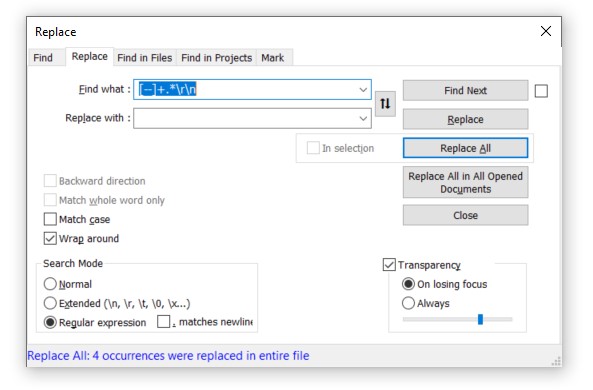Open the Find in Projects tab
The height and width of the screenshot is (390, 593).
coord(216,57)
